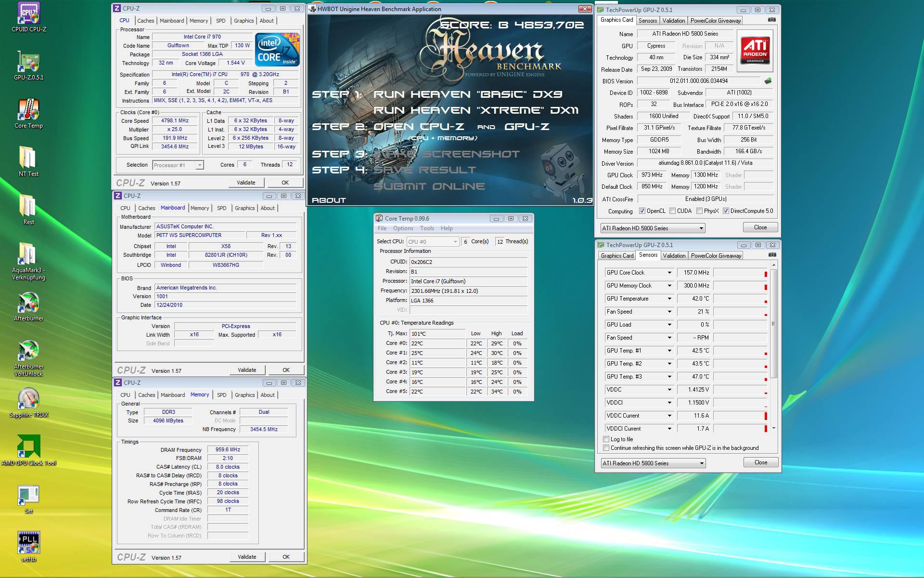Take a screenshot via the top GPU-Z camera icon

(772, 20)
